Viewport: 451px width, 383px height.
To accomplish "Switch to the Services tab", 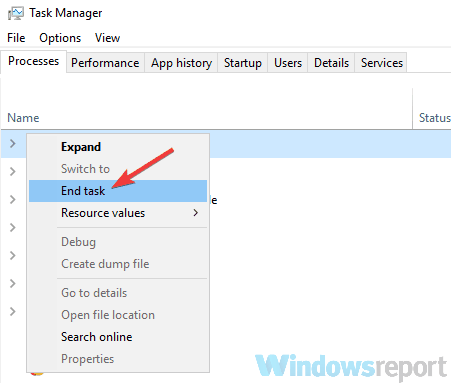I will [x=382, y=63].
